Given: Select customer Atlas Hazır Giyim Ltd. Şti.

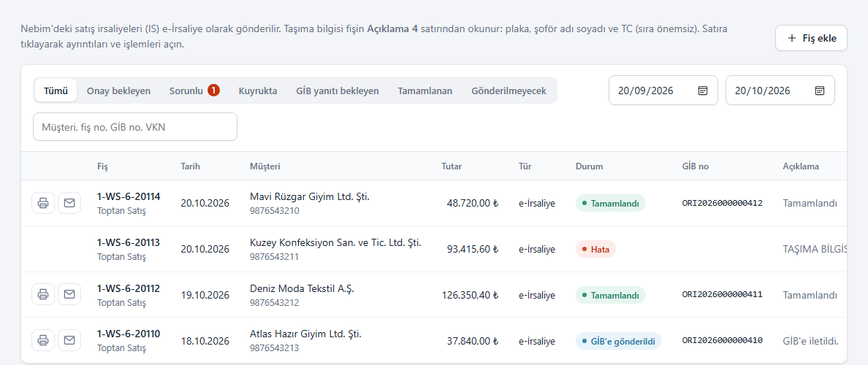Looking at the screenshot, I should 305,334.
